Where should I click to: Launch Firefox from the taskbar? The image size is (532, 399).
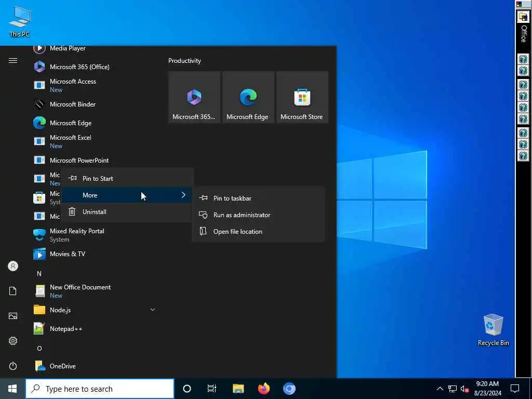point(263,389)
